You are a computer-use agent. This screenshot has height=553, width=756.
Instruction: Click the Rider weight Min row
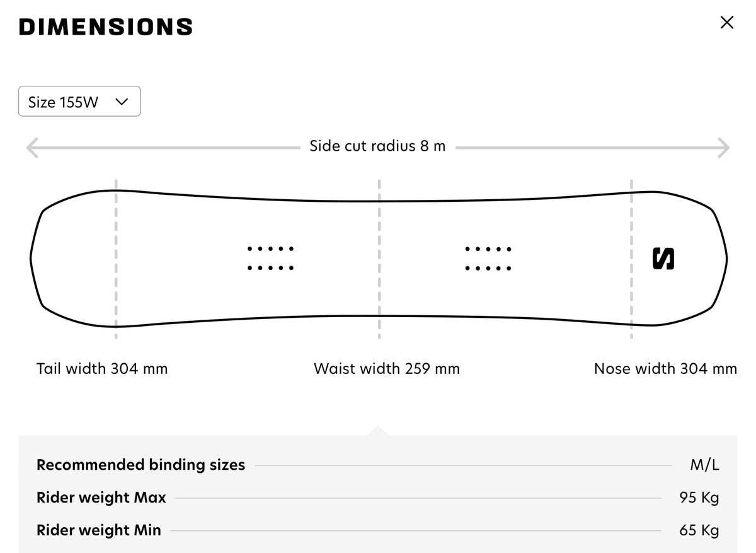[378, 530]
